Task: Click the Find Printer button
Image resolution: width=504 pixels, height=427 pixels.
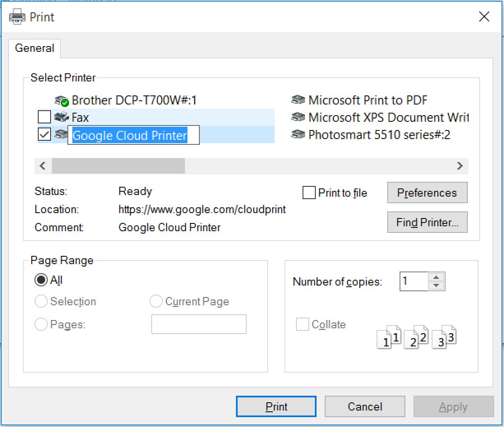Action: pos(427,222)
